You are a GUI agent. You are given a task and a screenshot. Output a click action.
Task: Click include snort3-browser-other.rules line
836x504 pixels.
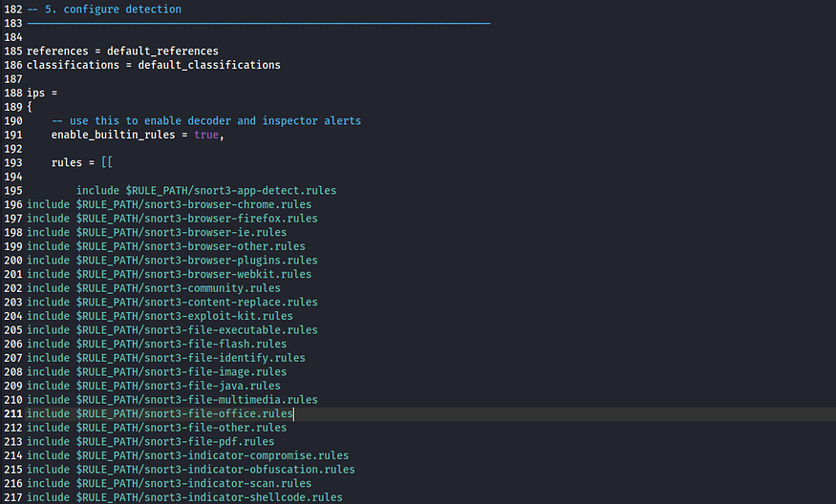coord(166,246)
